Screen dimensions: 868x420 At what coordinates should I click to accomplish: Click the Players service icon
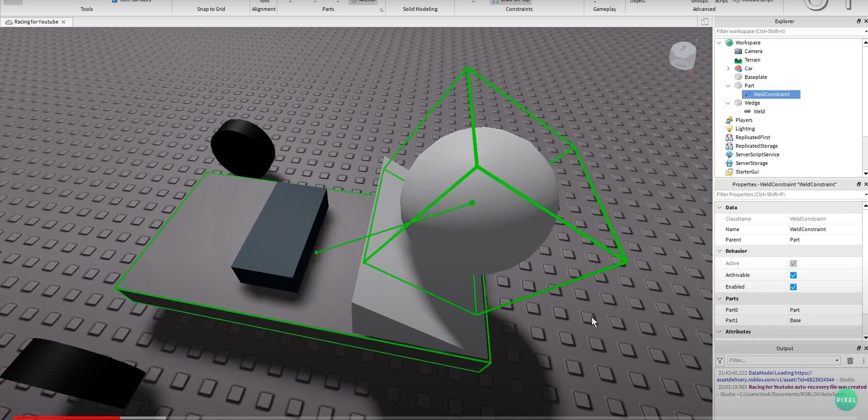click(x=729, y=120)
